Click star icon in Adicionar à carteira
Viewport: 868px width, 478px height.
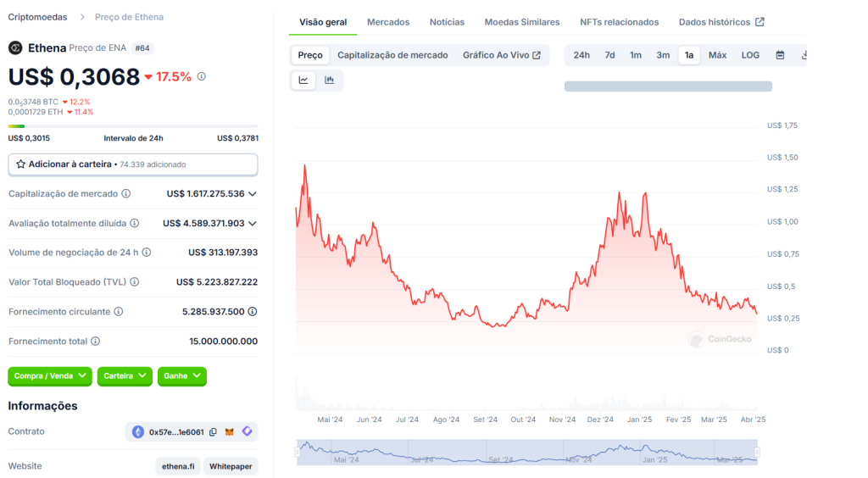pos(20,164)
